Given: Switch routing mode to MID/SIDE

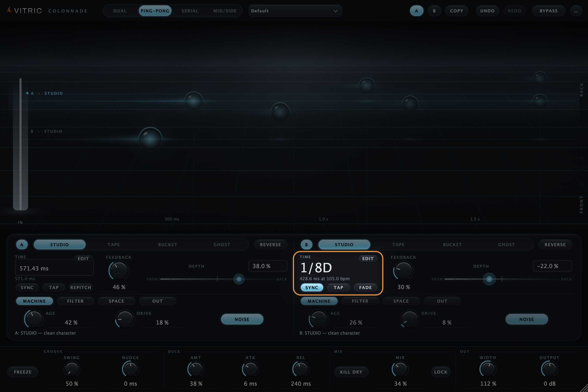Looking at the screenshot, I should point(225,11).
